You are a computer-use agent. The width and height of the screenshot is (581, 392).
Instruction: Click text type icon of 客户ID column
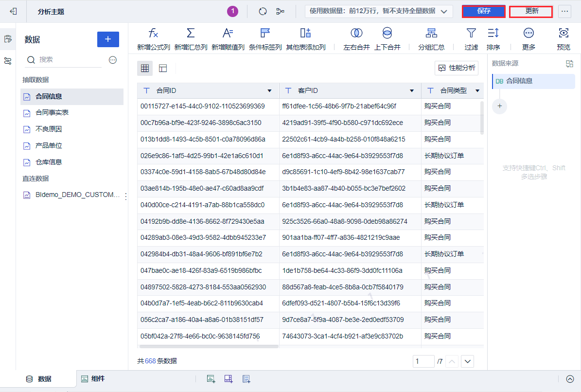click(x=288, y=90)
